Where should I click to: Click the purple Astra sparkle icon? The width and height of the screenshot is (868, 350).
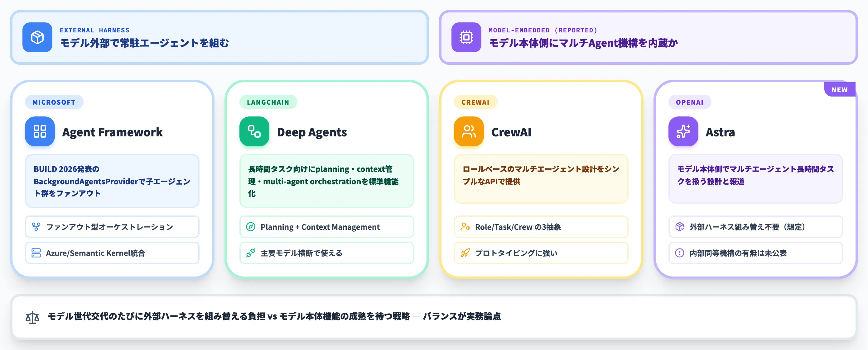coord(683,132)
